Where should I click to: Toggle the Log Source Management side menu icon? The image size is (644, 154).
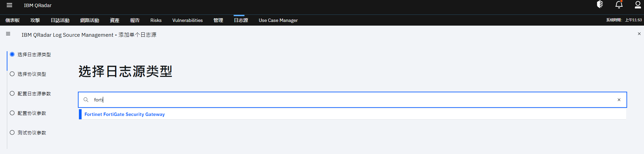click(x=8, y=34)
